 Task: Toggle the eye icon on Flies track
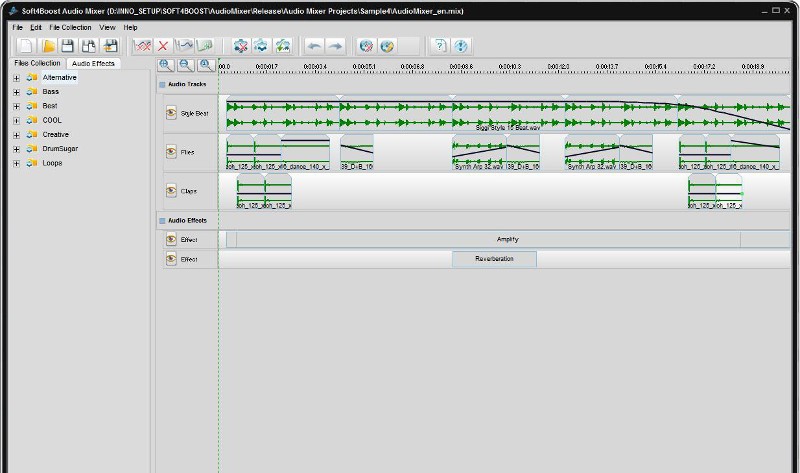point(171,152)
